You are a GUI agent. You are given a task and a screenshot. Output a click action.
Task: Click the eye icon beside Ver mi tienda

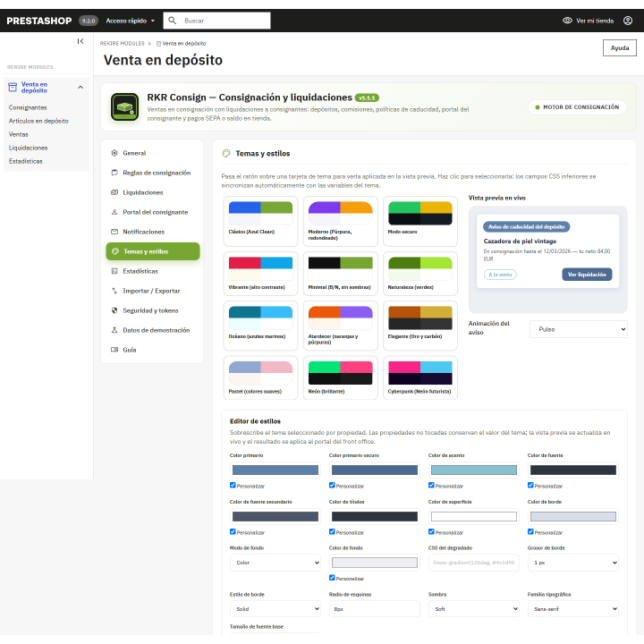point(567,21)
